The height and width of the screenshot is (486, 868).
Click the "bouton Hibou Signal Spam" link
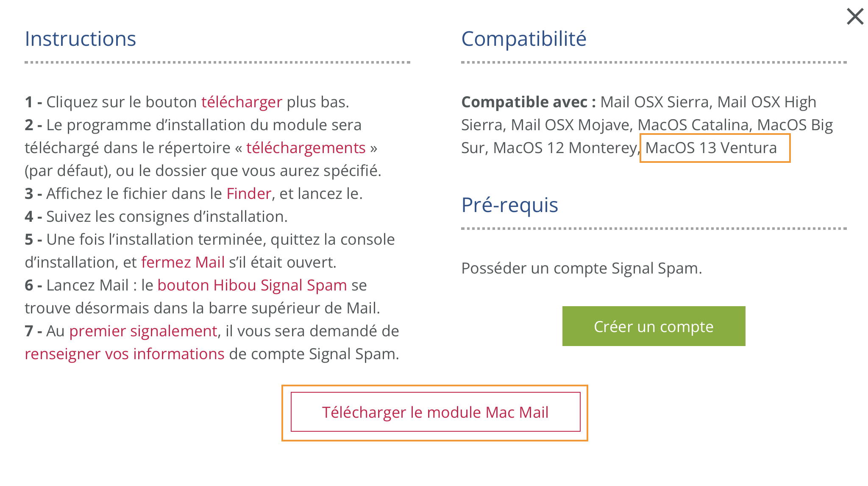252,285
